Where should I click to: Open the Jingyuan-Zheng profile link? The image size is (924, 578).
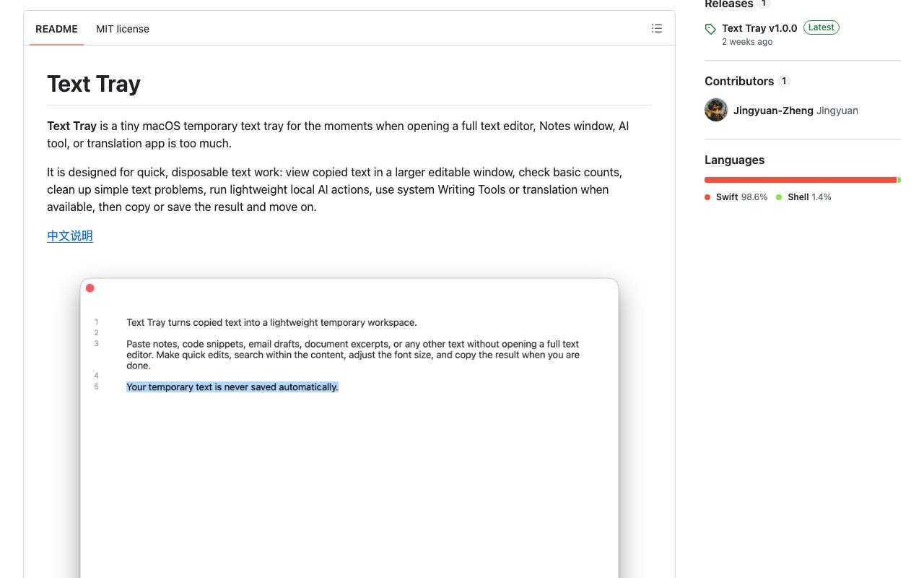coord(773,111)
